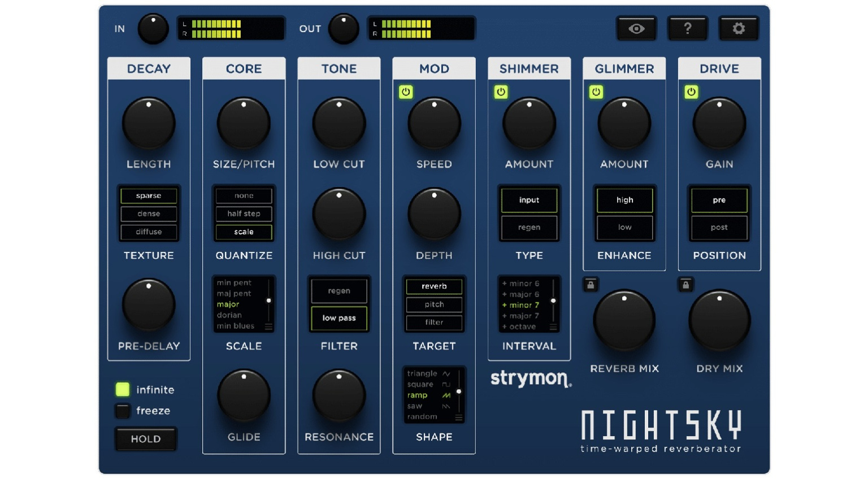Open the plugin settings gear
This screenshot has width=868, height=479.
[739, 28]
